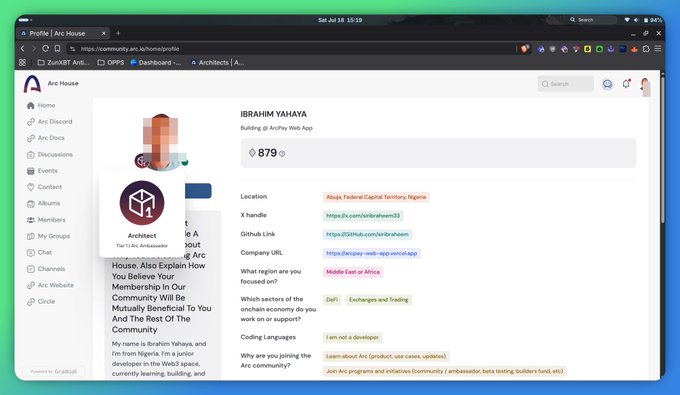
Task: Go to Discussions in the sidebar
Action: (x=49, y=154)
